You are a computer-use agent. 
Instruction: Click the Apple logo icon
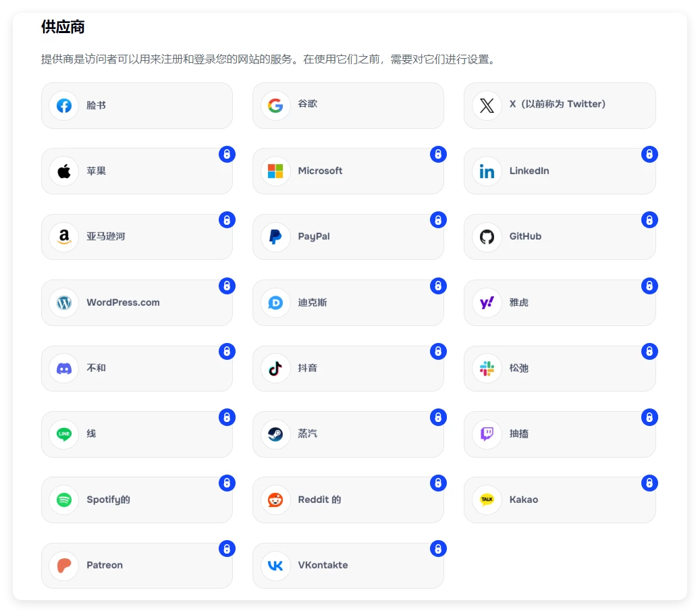[x=64, y=171]
